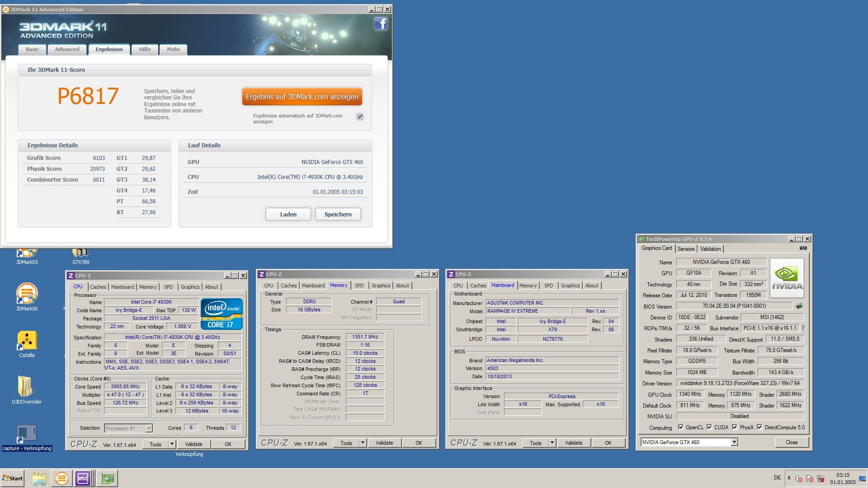This screenshot has width=868, height=488.
Task: Click the Laden button
Action: coord(288,214)
